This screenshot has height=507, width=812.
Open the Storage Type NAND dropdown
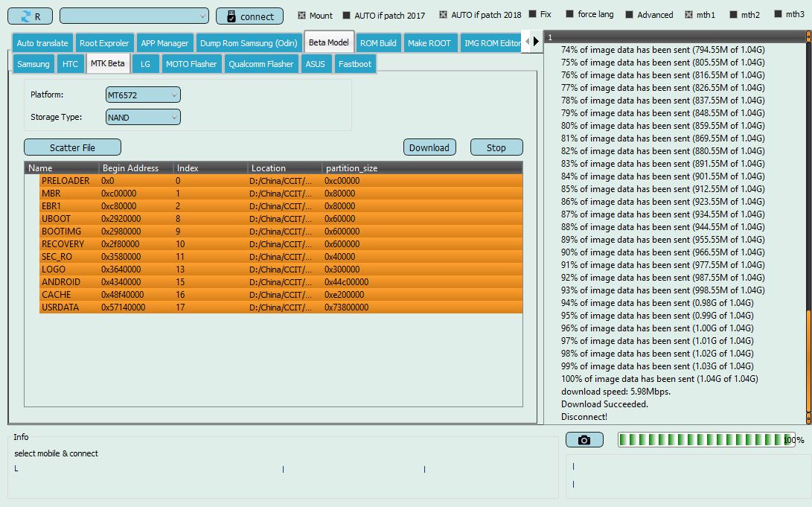pos(143,117)
